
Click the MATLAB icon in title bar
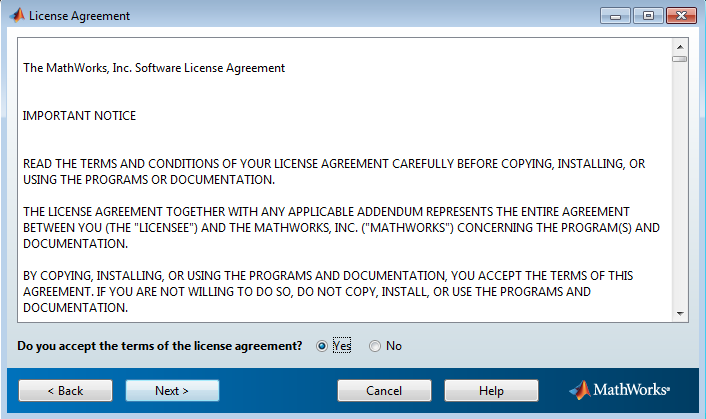tap(17, 15)
